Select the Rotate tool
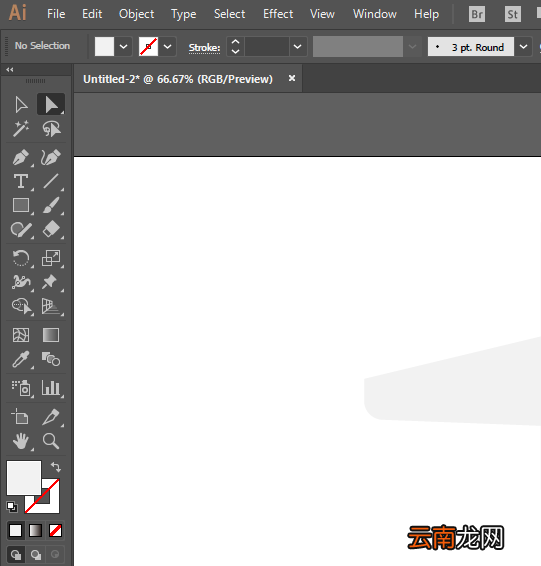Image resolution: width=541 pixels, height=566 pixels. tap(21, 258)
